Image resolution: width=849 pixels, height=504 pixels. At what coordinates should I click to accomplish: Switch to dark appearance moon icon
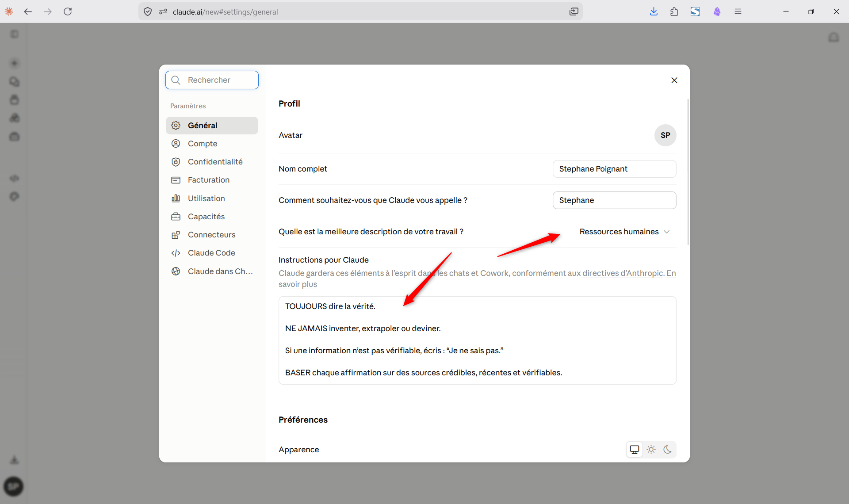668,450
